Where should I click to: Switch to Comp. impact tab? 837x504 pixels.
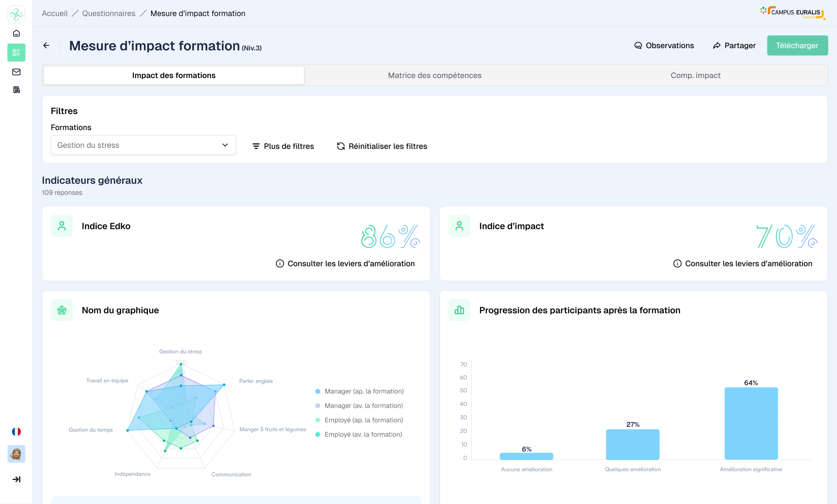(x=695, y=75)
